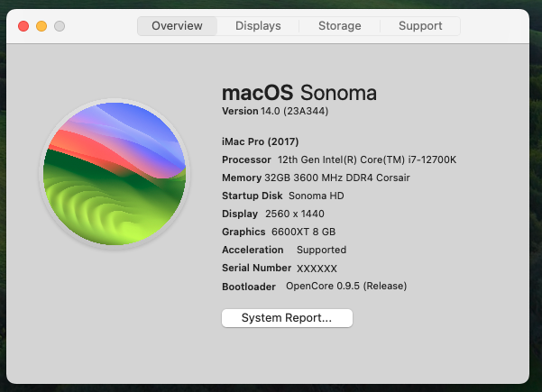Click the Display label
This screenshot has height=392, width=542.
pyautogui.click(x=240, y=214)
